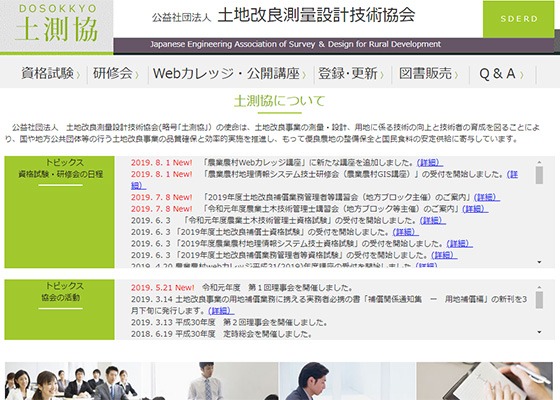Open 詳細 link for 農業農村地理情報システム技士資格試験
Viewport: 560px width, 400px height.
pos(460,244)
